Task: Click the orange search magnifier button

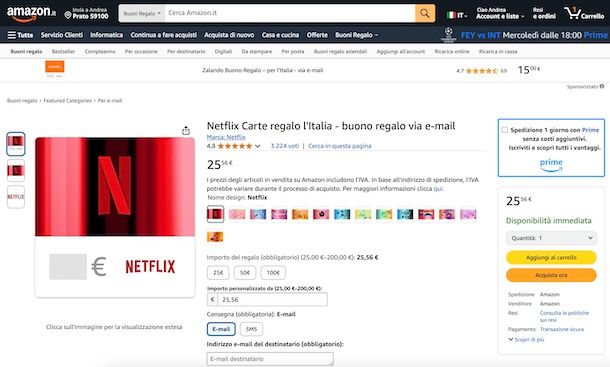Action: (425, 13)
